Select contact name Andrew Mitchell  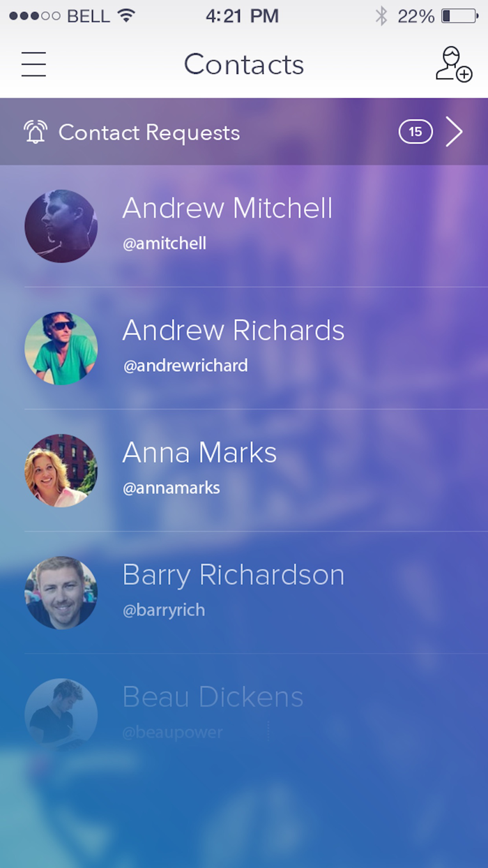pyautogui.click(x=227, y=208)
